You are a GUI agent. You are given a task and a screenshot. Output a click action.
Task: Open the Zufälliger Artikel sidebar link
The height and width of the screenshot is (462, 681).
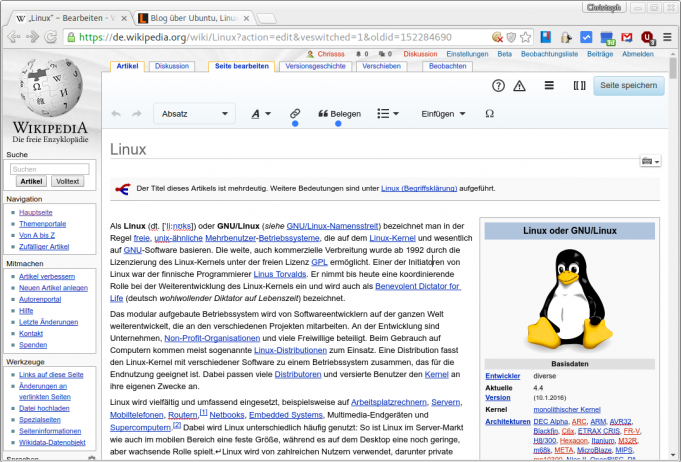click(44, 246)
